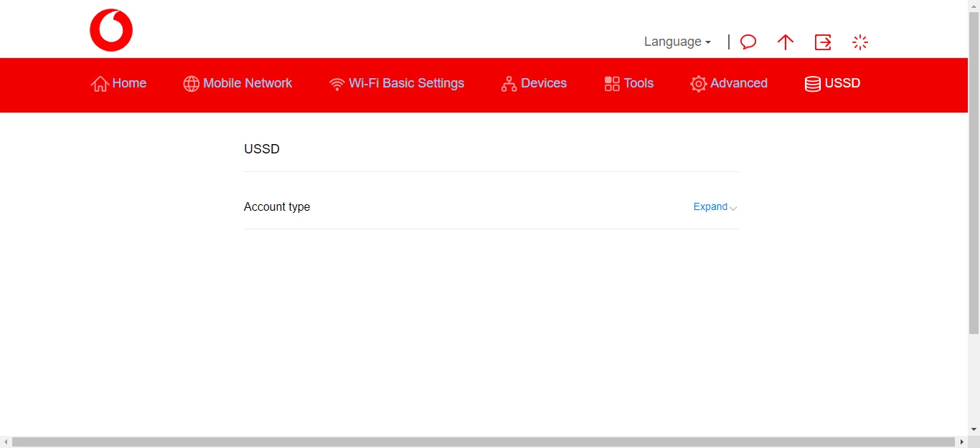Log out using the exit door icon
The height and width of the screenshot is (448, 980).
823,42
